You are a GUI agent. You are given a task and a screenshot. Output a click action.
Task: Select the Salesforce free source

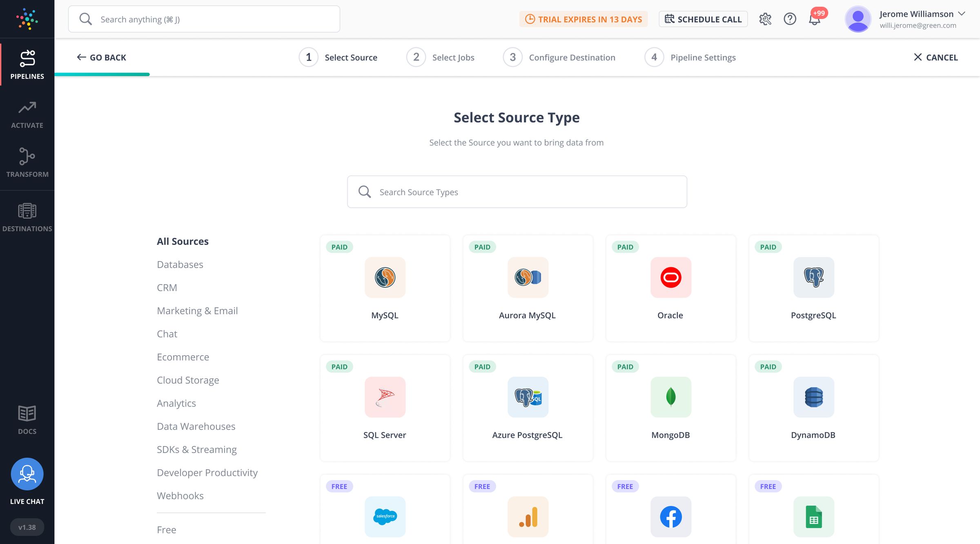coord(385,517)
